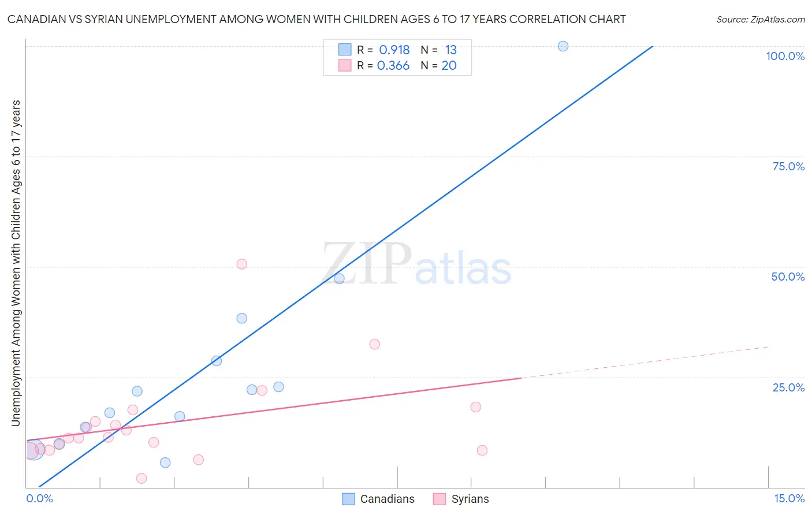The image size is (812, 515).
Task: Click the Canadians legend color swatch
Action: click(x=348, y=499)
